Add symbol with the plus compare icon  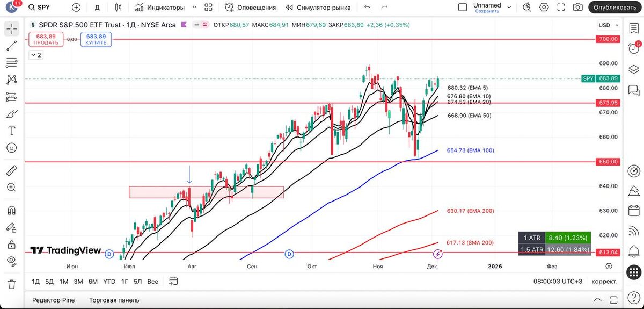coord(76,8)
